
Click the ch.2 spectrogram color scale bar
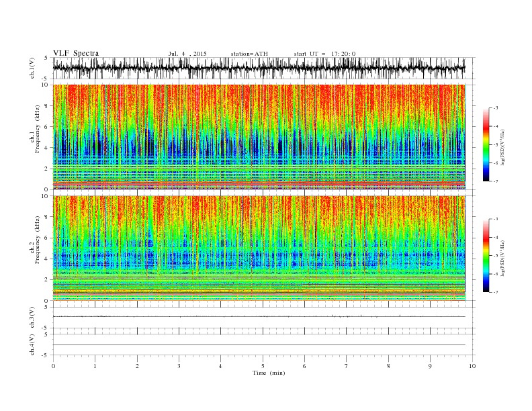(x=486, y=256)
